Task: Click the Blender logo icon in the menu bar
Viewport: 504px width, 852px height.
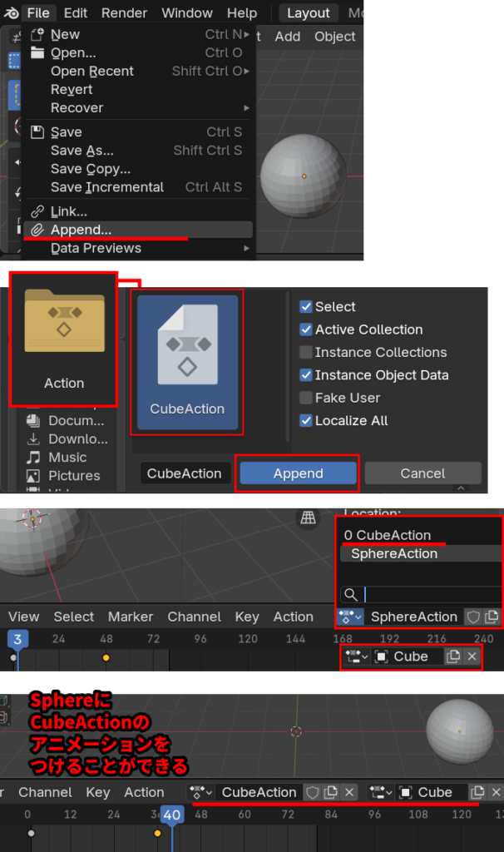Action: click(x=10, y=12)
